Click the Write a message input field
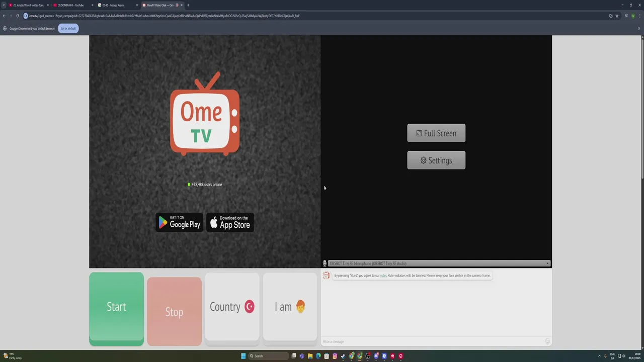 tap(433, 341)
